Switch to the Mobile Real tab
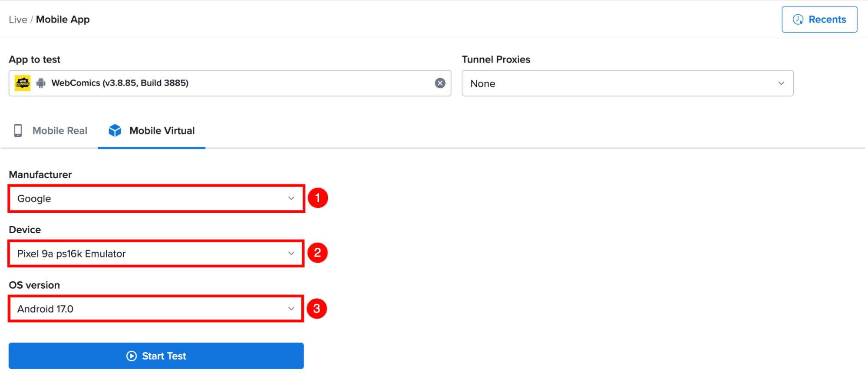Screen dimensions: 868x389 click(x=50, y=131)
